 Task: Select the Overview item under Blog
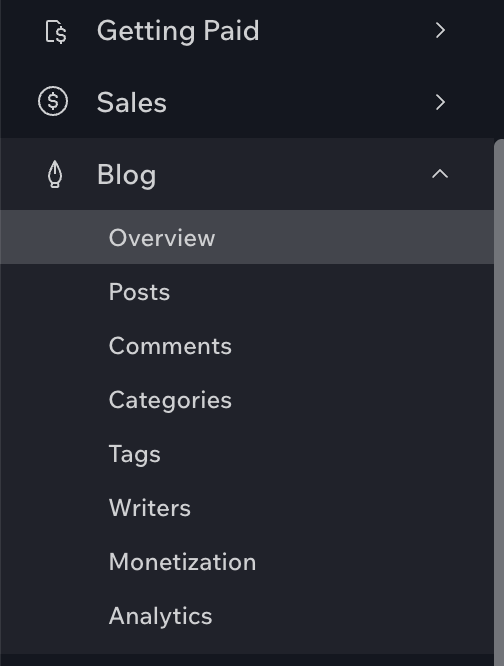[x=162, y=238]
